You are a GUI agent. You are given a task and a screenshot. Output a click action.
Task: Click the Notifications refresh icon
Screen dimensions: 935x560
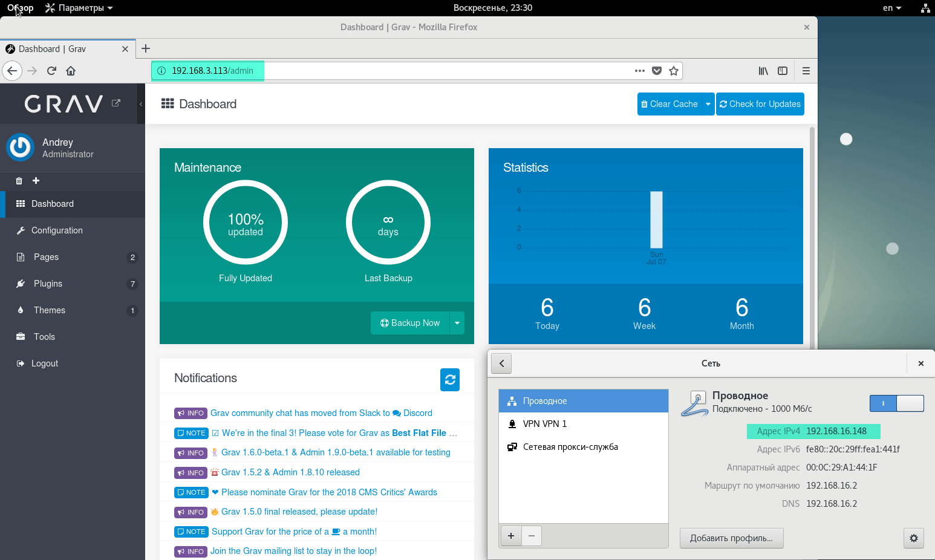(449, 380)
